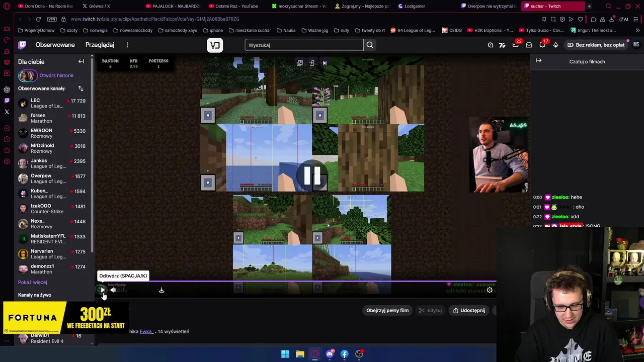Open a new browser tab with plus
644x362 pixels.
coord(589,6)
